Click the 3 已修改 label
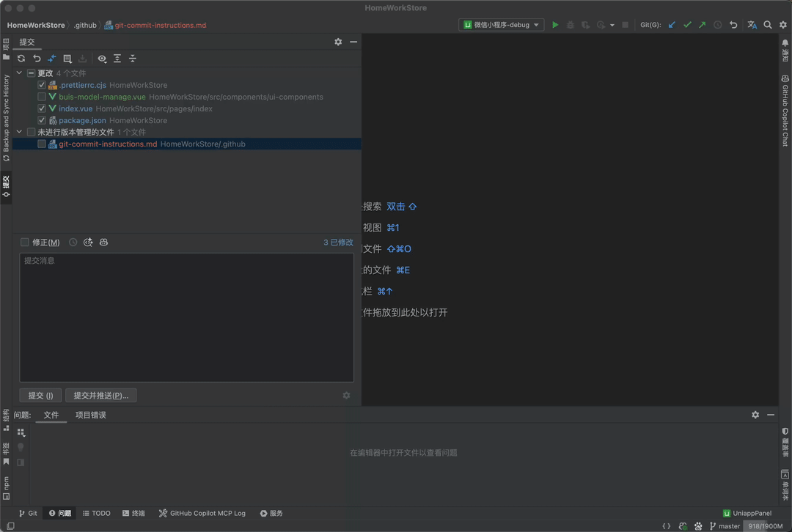This screenshot has height=532, width=792. [x=338, y=243]
